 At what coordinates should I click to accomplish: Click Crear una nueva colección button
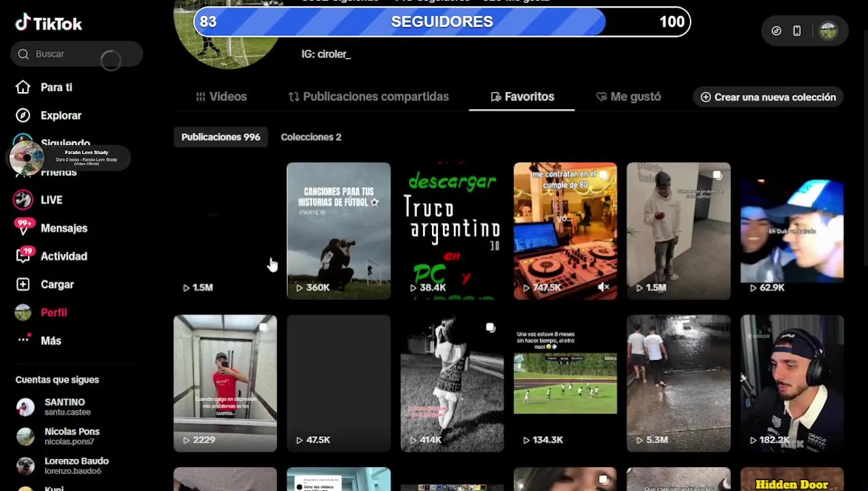click(768, 97)
